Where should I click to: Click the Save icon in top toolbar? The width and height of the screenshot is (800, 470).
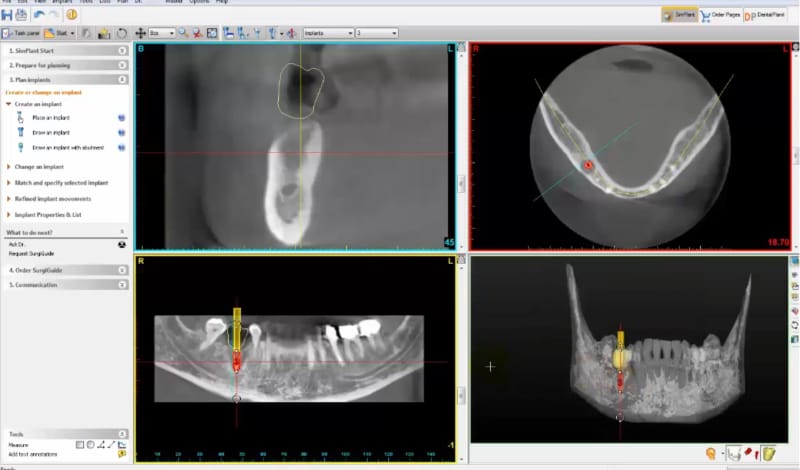[8, 15]
